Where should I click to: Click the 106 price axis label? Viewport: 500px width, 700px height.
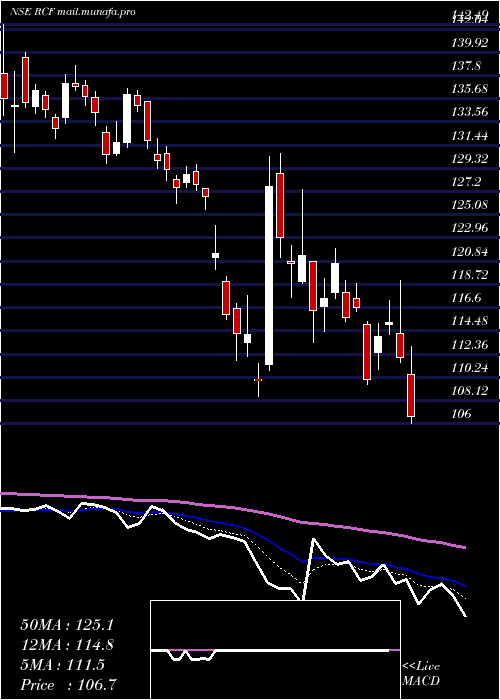click(461, 414)
